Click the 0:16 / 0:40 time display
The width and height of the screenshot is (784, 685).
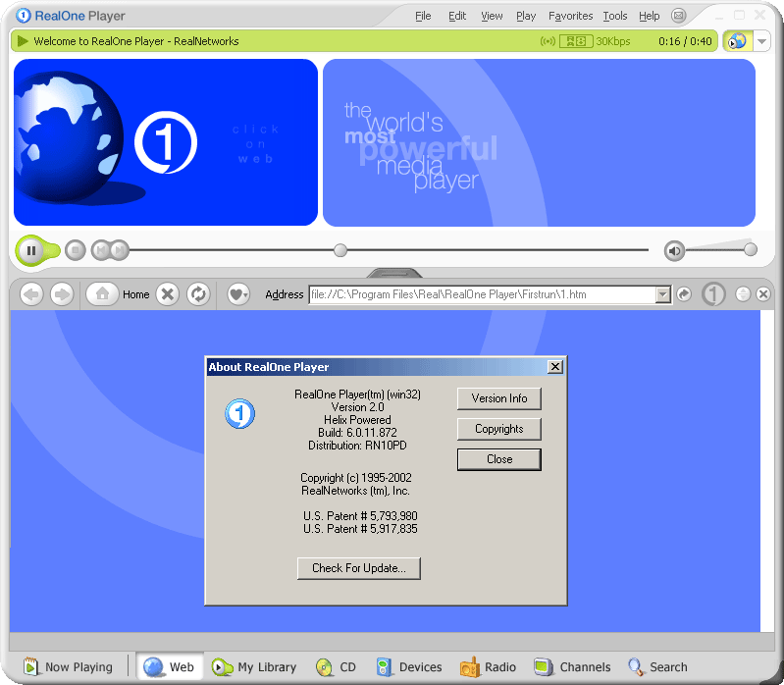click(685, 41)
